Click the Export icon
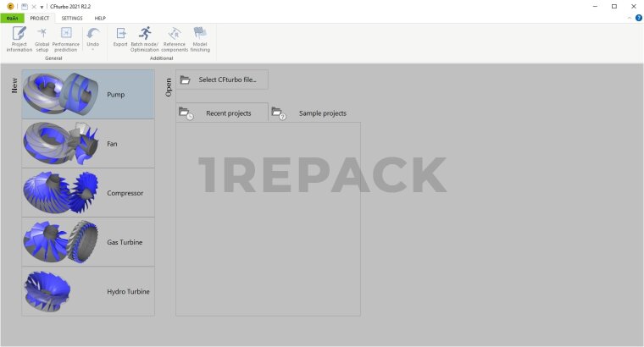 point(120,39)
